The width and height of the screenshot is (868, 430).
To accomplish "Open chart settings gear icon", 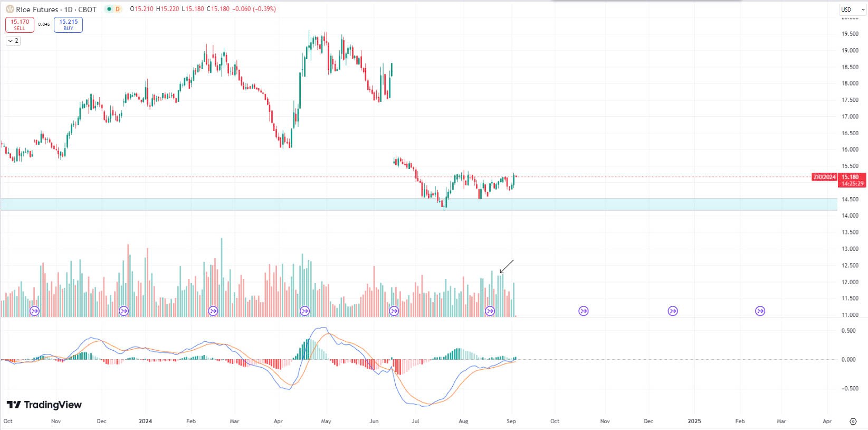I will (853, 421).
